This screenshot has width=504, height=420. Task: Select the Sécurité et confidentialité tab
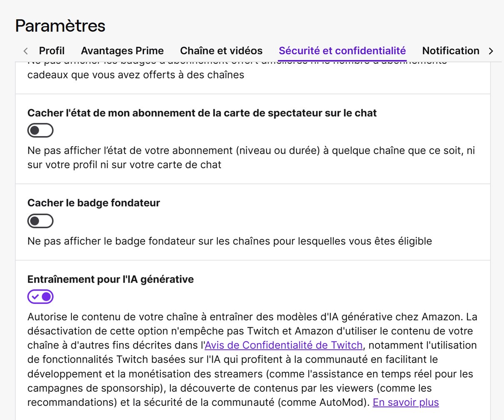pyautogui.click(x=342, y=51)
